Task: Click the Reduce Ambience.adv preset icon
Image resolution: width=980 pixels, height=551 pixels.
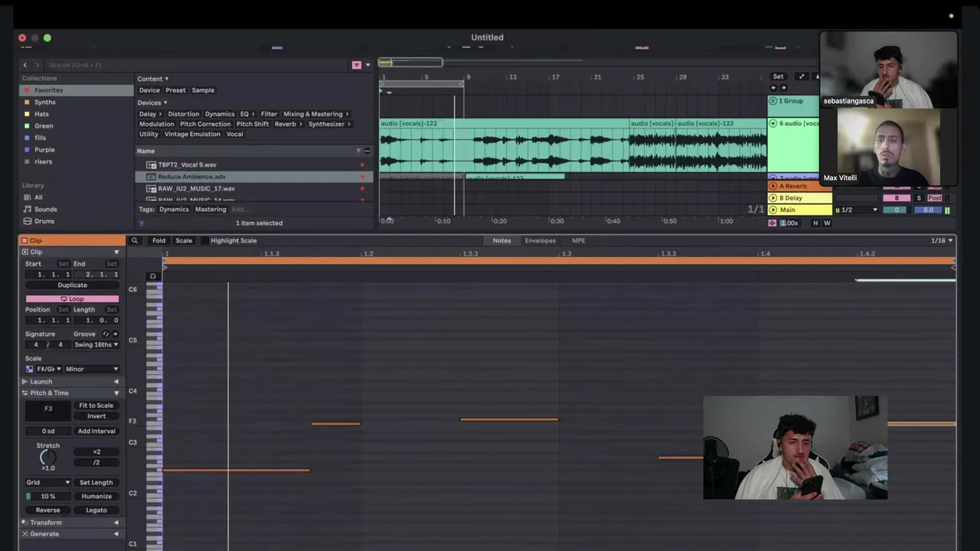Action: (152, 177)
